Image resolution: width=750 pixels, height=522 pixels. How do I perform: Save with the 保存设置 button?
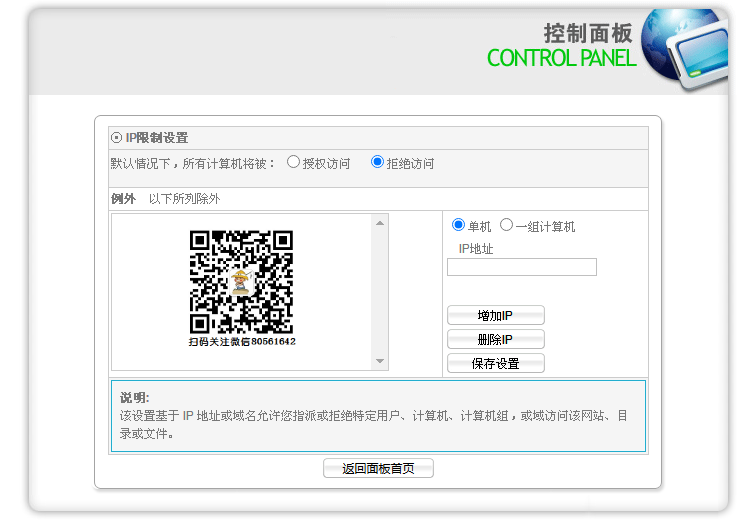[x=495, y=363]
